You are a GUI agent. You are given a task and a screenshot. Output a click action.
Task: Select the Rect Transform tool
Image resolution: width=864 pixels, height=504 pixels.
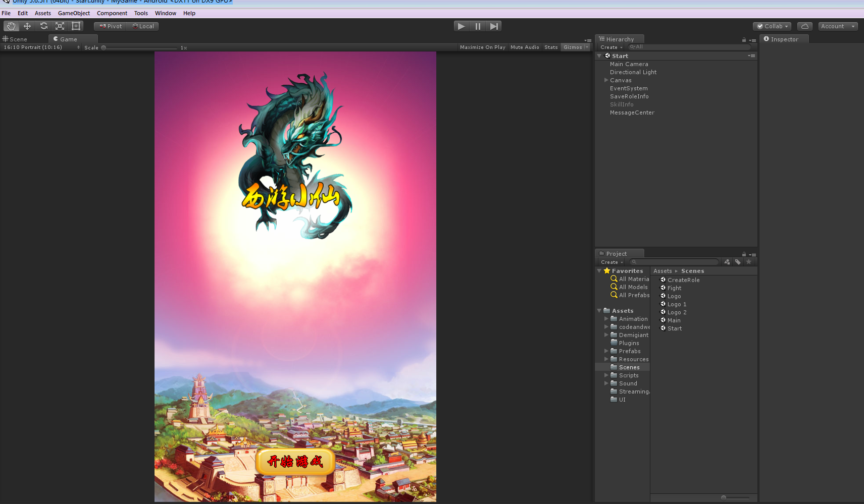(76, 26)
